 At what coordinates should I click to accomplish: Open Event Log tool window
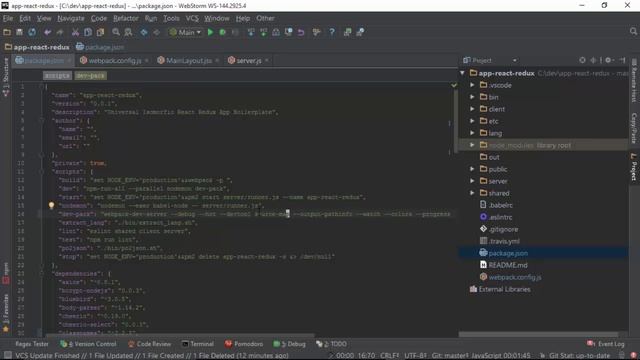(606, 344)
